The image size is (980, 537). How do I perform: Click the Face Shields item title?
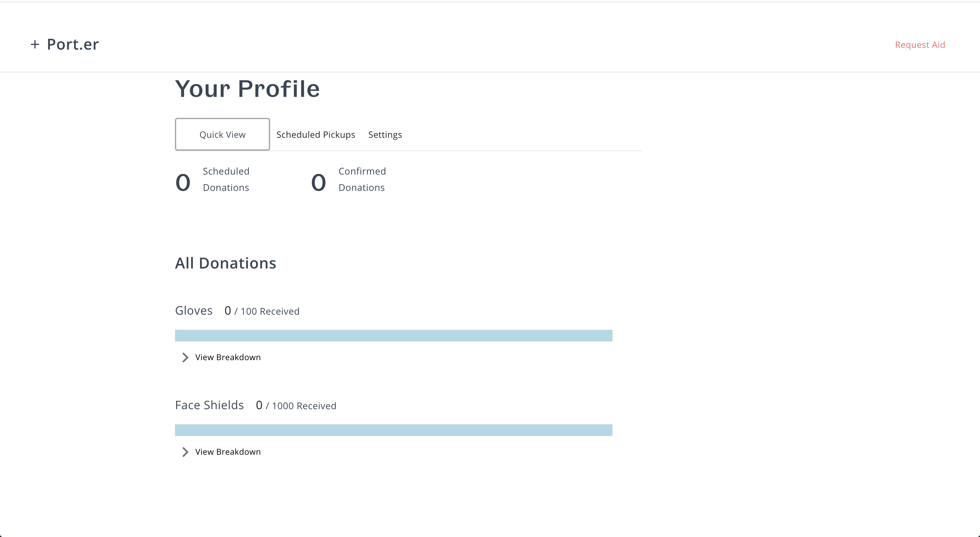[x=209, y=405]
